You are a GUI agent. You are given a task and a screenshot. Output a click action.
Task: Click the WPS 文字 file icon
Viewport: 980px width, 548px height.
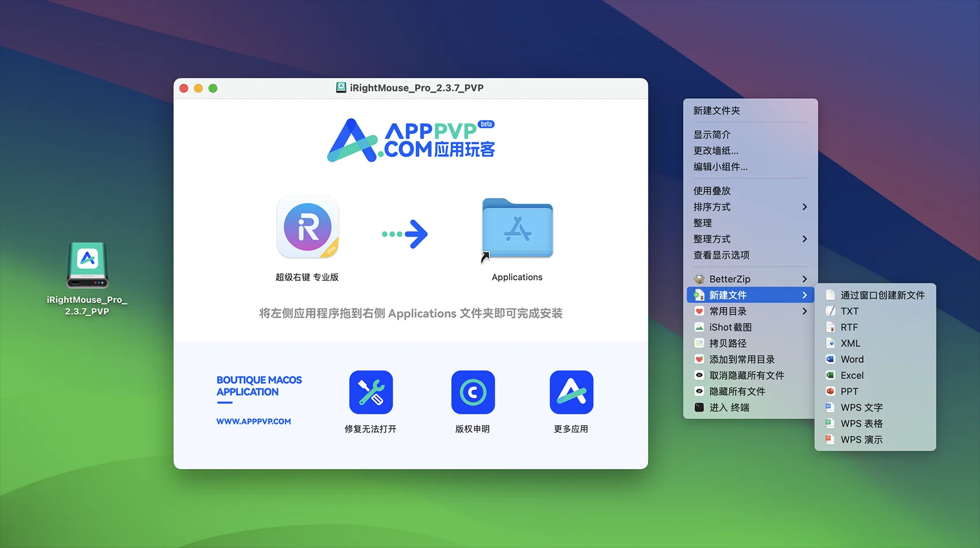click(x=830, y=407)
